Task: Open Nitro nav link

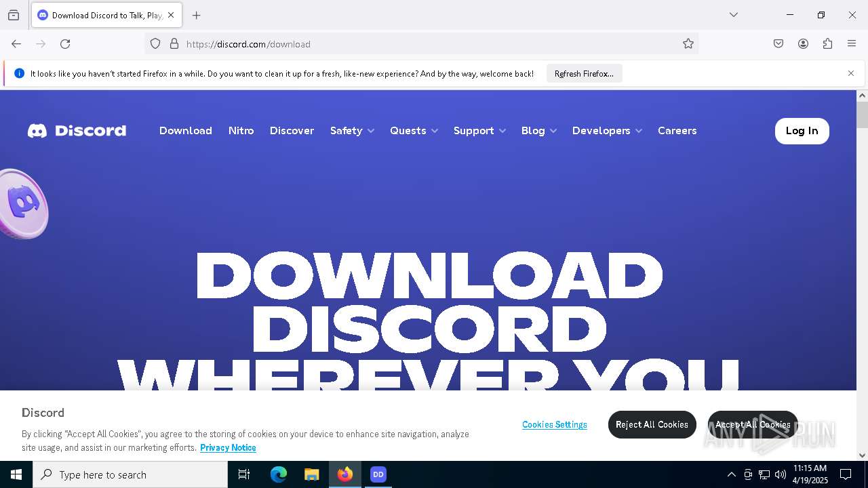Action: point(241,131)
